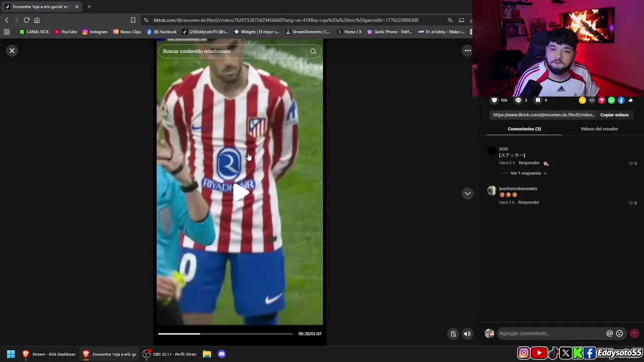This screenshot has height=362, width=644.
Task: Open jeanfrancobaronalds profile
Action: [518, 189]
